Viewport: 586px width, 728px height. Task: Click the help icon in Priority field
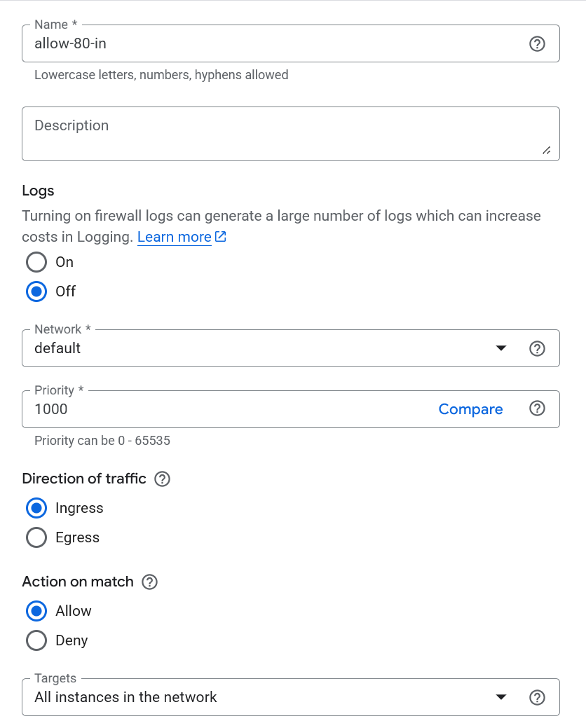537,408
